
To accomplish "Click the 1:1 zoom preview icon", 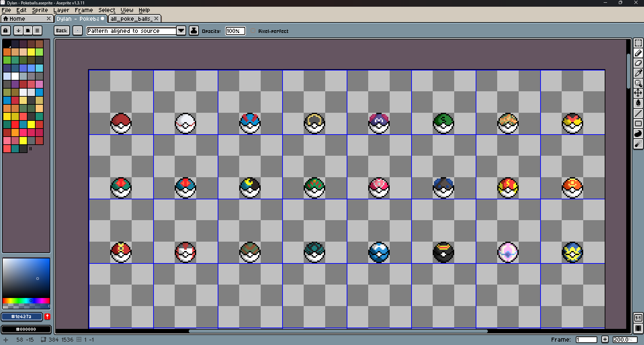I will [638, 317].
